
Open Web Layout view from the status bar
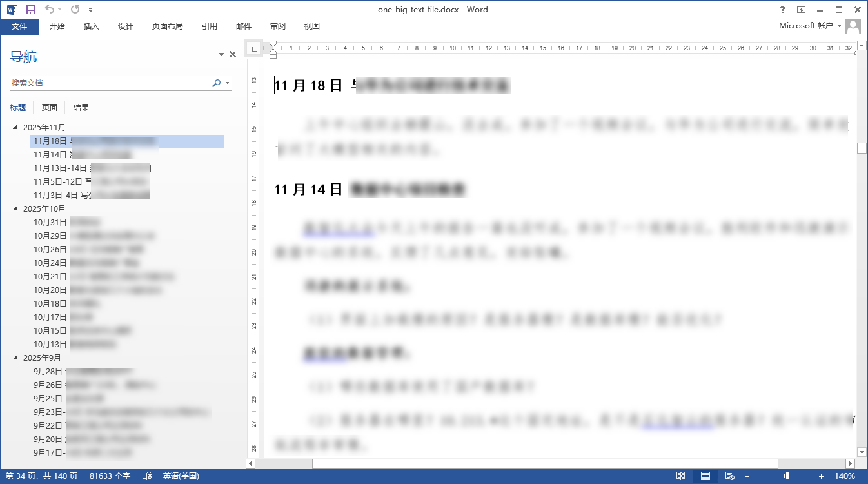click(731, 476)
